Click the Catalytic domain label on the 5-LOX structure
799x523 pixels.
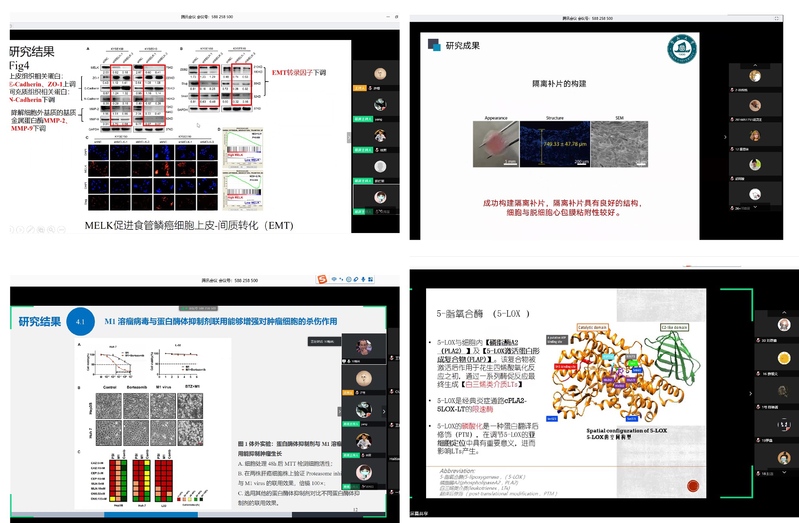point(592,327)
